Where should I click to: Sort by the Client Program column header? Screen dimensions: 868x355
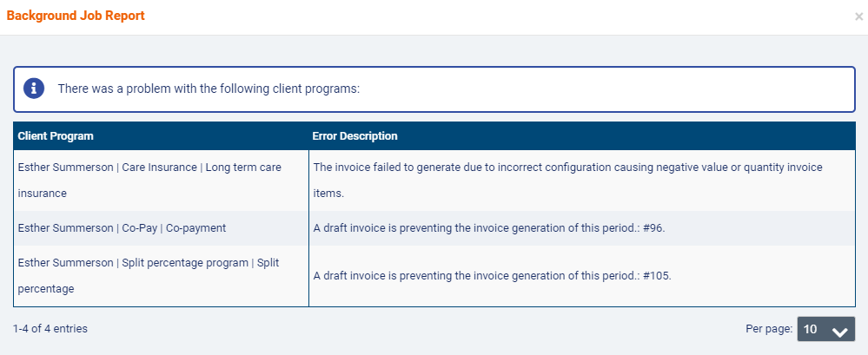tap(56, 136)
